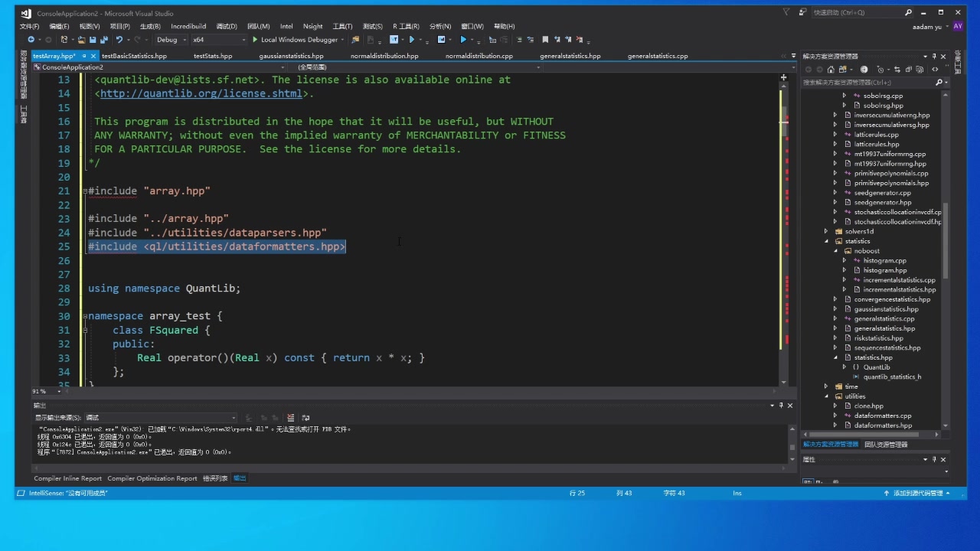Click the clear all output icon

click(290, 418)
